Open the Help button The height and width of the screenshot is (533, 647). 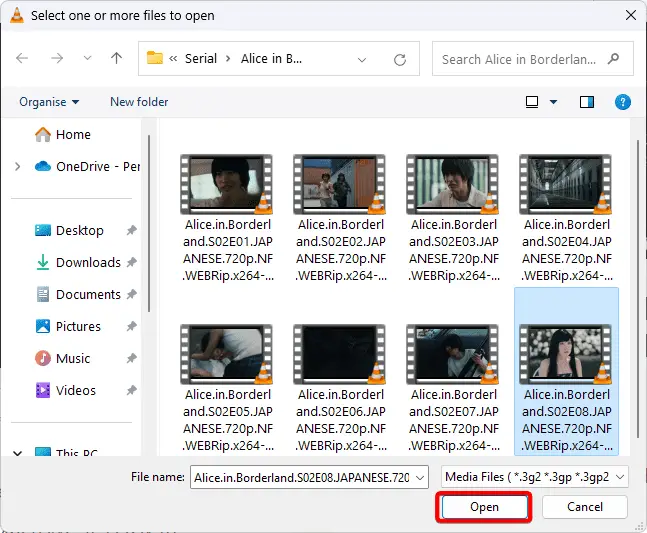point(622,101)
